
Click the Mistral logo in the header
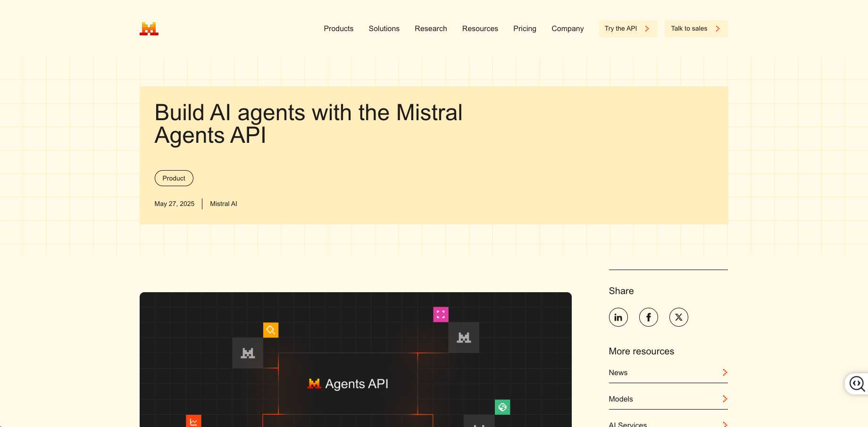pyautogui.click(x=149, y=28)
